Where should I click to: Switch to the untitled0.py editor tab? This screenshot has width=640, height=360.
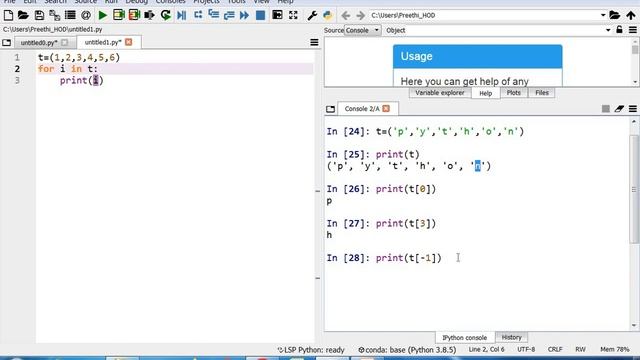coord(39,42)
